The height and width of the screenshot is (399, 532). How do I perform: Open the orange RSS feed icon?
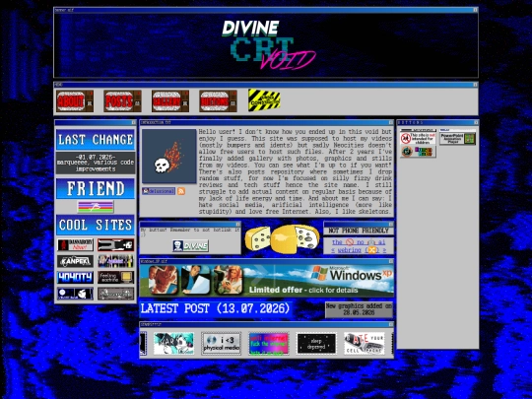[181, 191]
